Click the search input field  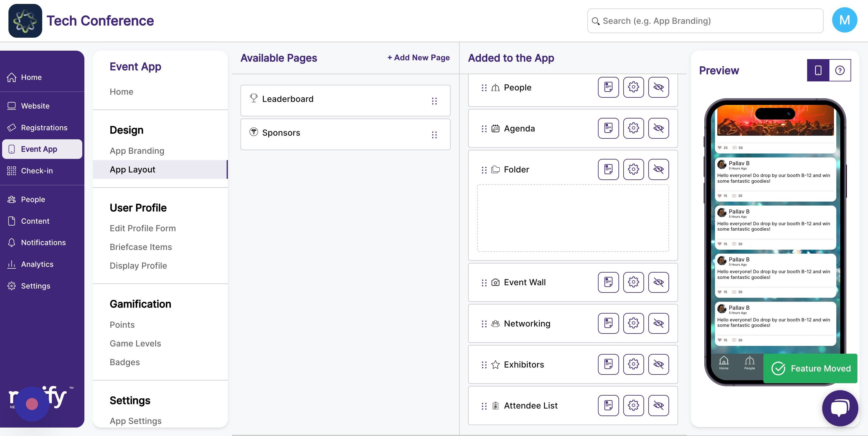tap(705, 21)
